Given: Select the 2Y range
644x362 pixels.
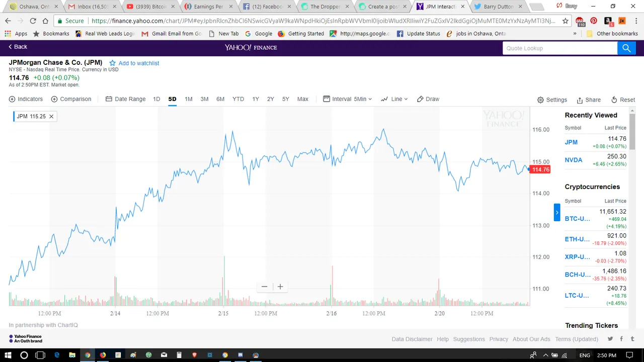Looking at the screenshot, I should [x=270, y=99].
